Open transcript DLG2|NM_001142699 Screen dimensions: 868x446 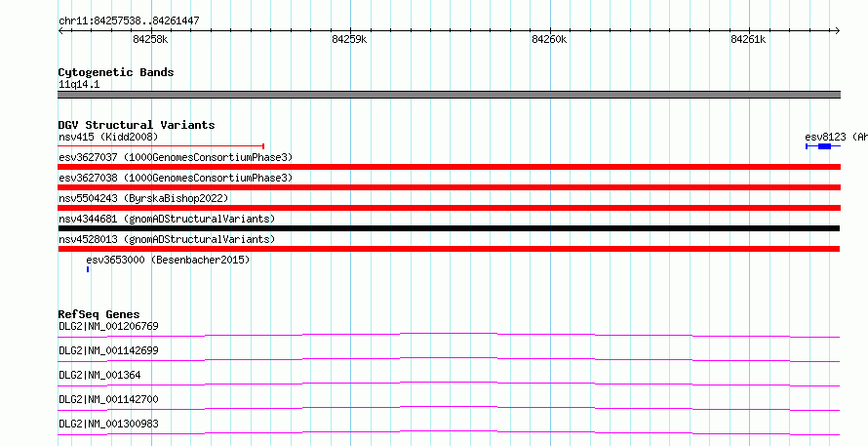108,350
